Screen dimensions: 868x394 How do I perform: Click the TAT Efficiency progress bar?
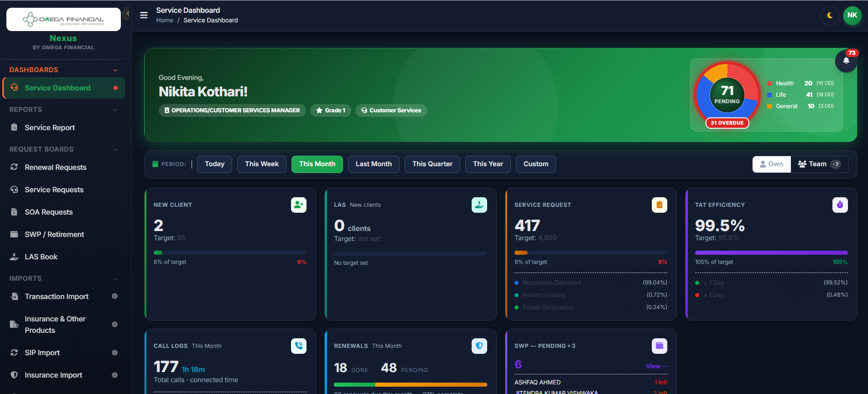(x=771, y=252)
